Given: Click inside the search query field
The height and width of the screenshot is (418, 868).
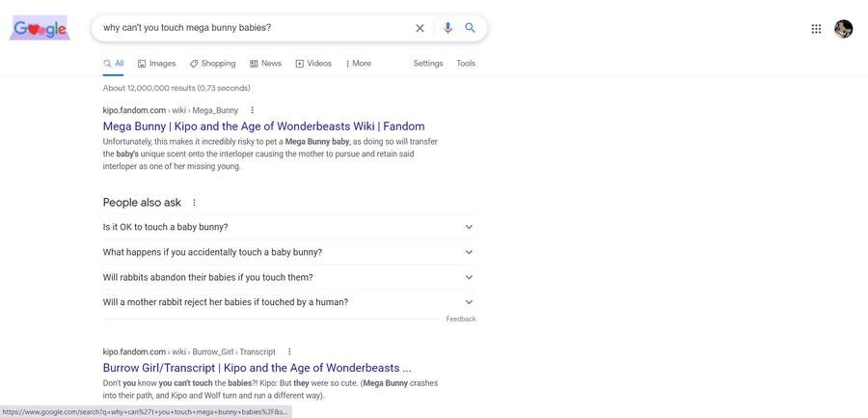Looking at the screenshot, I should point(255,28).
